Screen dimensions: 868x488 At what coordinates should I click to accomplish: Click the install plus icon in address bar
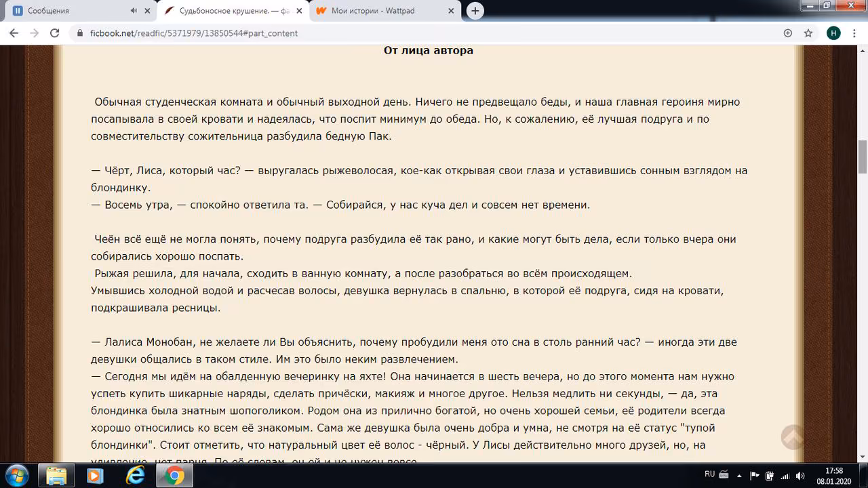click(x=788, y=33)
